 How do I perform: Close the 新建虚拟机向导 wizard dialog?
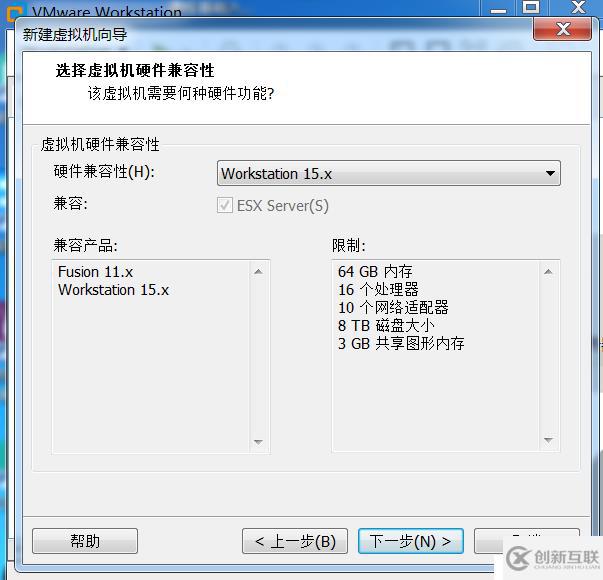tap(563, 29)
